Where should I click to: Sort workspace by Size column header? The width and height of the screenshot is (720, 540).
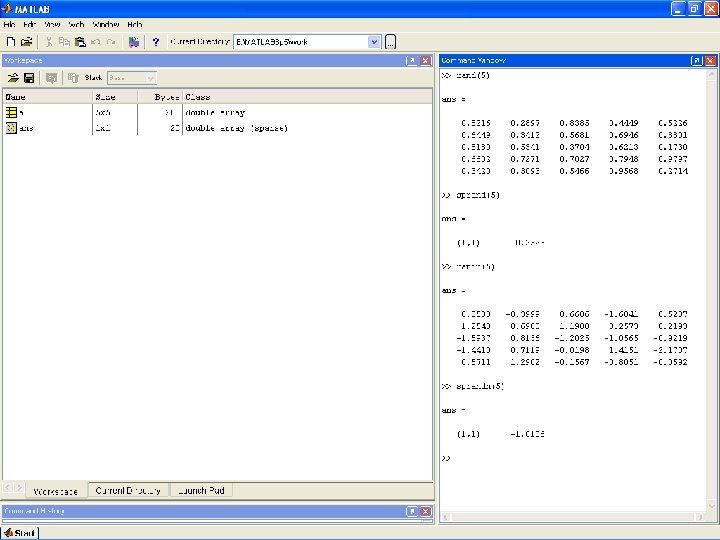pos(115,97)
